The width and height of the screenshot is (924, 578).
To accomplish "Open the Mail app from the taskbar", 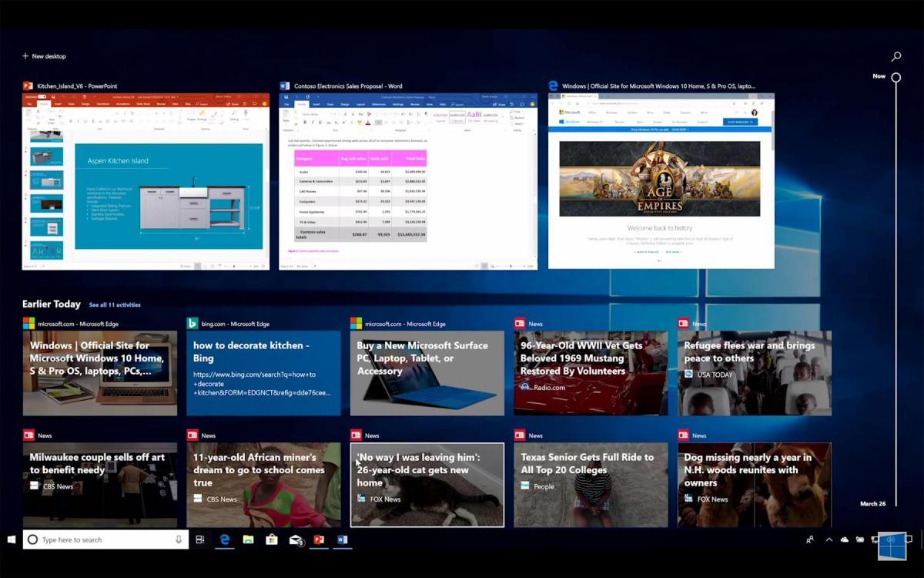I will pyautogui.click(x=296, y=539).
